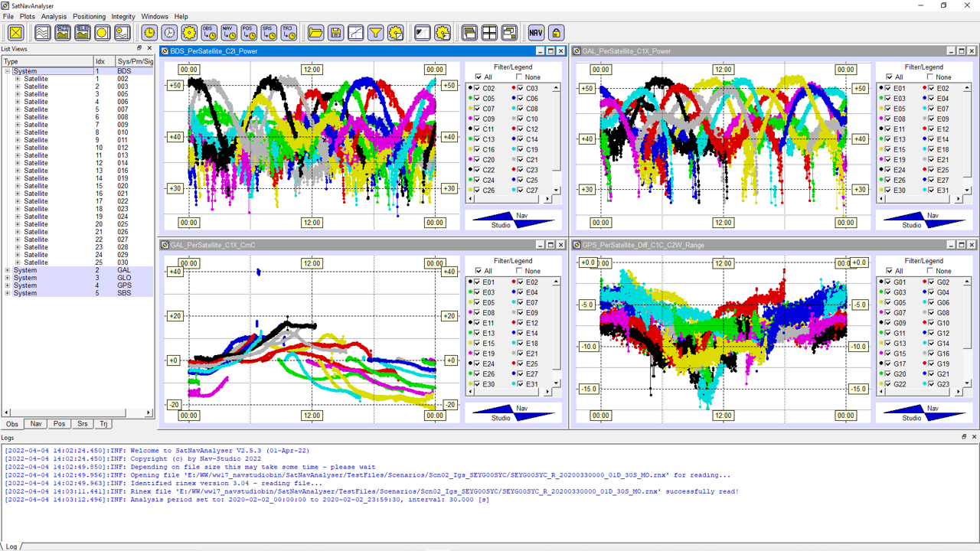Click the open file folder toolbar icon
This screenshot has width=980, height=551.
[x=315, y=33]
